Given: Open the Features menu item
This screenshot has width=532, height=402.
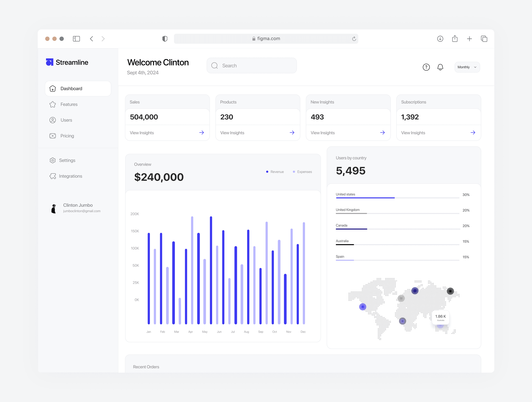Looking at the screenshot, I should pos(69,104).
